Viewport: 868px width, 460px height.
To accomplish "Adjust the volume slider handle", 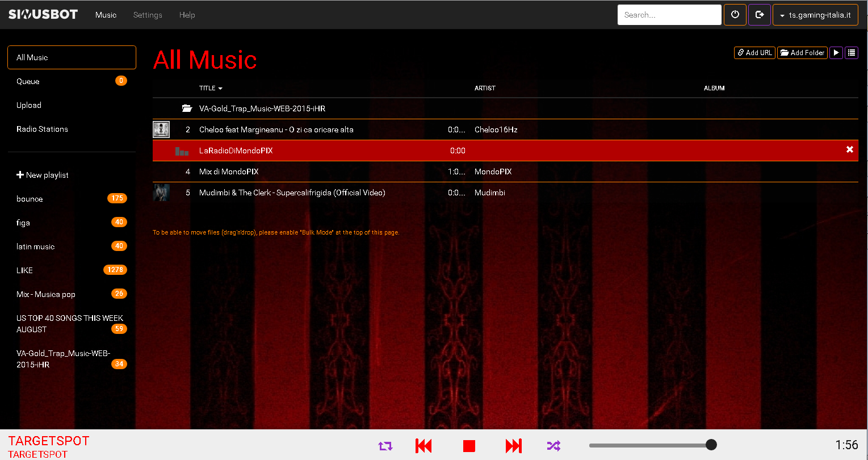I will (x=711, y=445).
